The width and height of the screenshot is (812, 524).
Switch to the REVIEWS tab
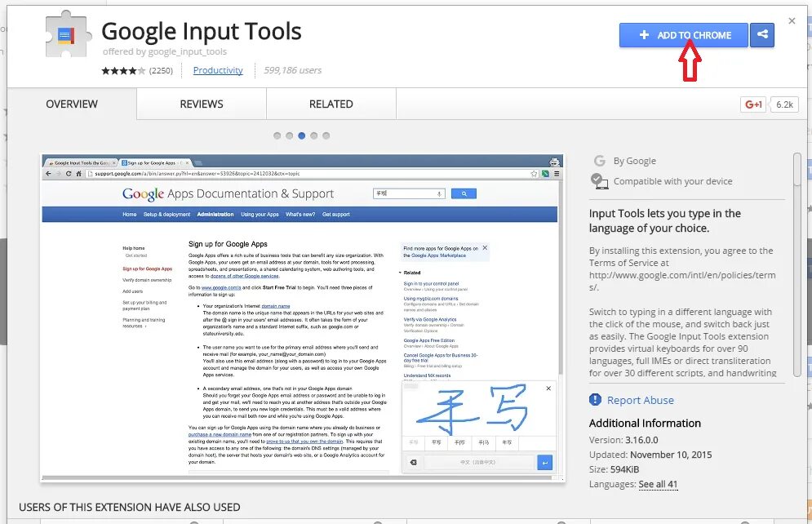coord(202,104)
